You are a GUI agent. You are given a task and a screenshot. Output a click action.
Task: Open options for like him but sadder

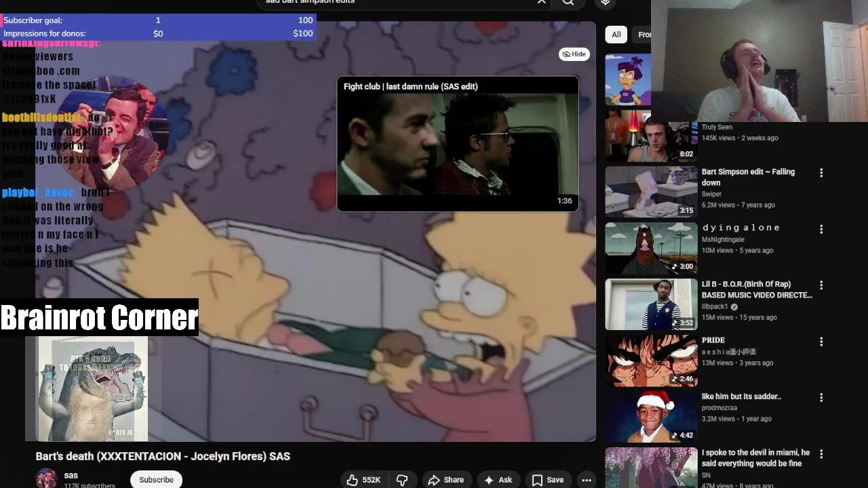[821, 398]
